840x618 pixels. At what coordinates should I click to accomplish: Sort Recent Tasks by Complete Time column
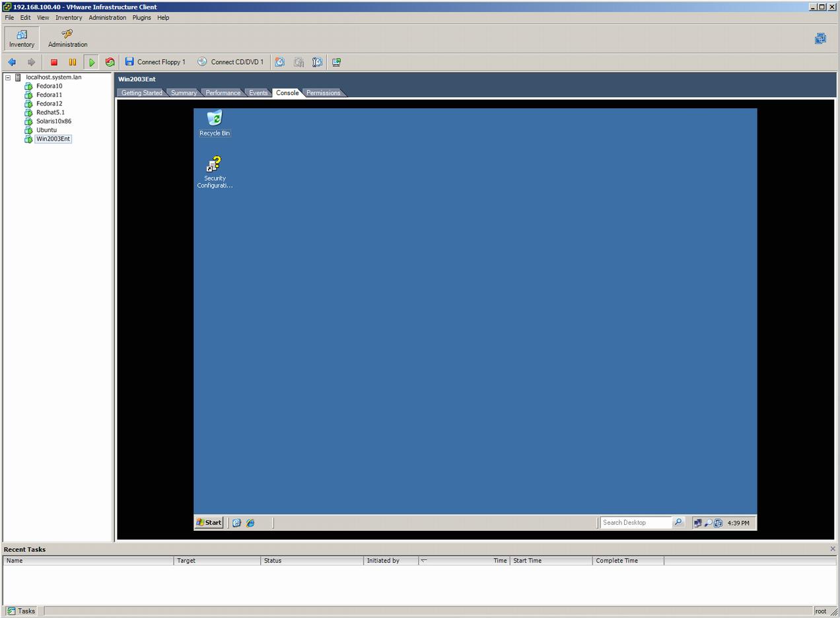[629, 561]
